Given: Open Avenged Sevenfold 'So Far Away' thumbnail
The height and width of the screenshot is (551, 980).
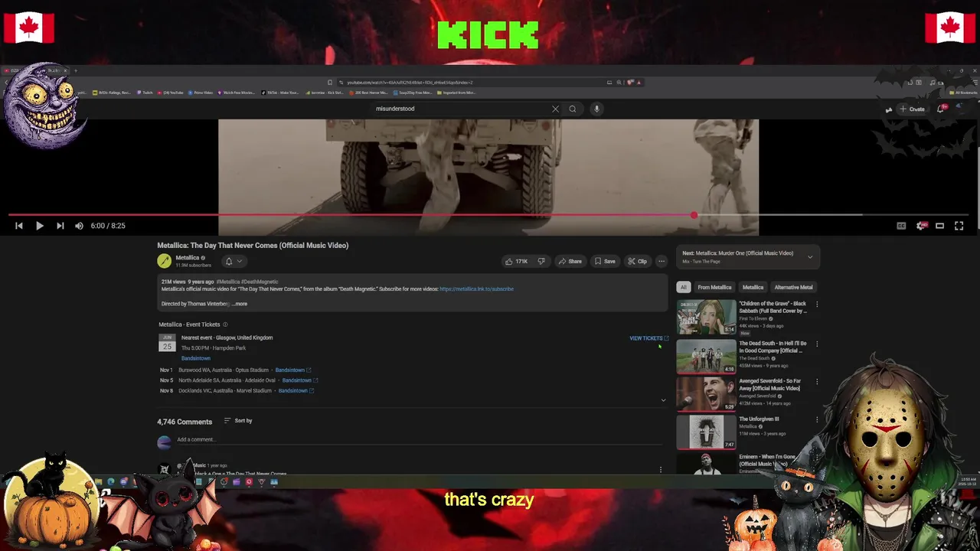Looking at the screenshot, I should [706, 394].
